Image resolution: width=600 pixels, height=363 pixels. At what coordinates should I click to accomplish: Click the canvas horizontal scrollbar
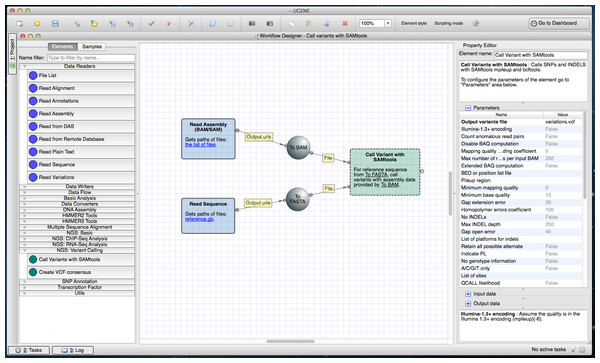click(x=290, y=341)
